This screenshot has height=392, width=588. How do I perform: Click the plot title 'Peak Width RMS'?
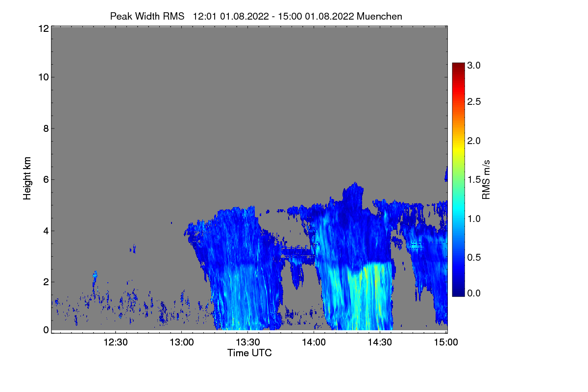[x=147, y=16]
